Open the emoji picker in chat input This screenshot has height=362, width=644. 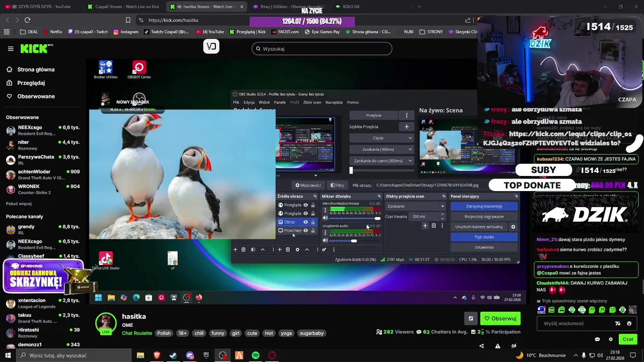629,323
